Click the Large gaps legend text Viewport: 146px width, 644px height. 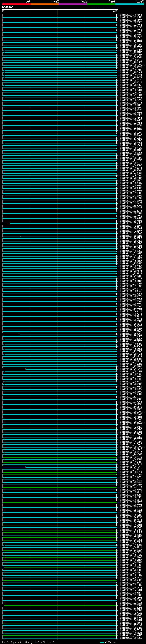click(x=28, y=642)
